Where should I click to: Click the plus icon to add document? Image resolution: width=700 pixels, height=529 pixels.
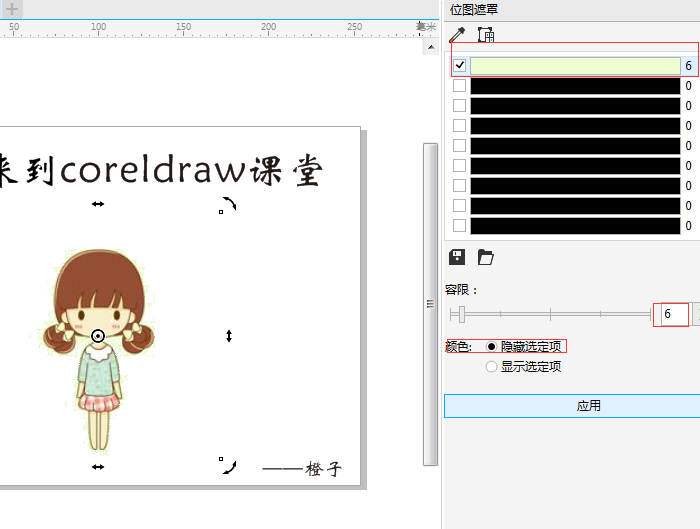pos(13,9)
